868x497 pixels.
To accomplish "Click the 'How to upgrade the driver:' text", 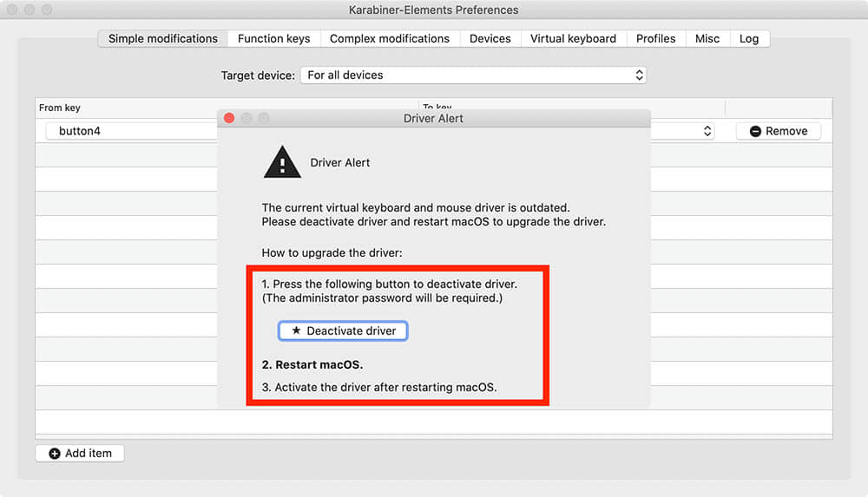I will (332, 253).
